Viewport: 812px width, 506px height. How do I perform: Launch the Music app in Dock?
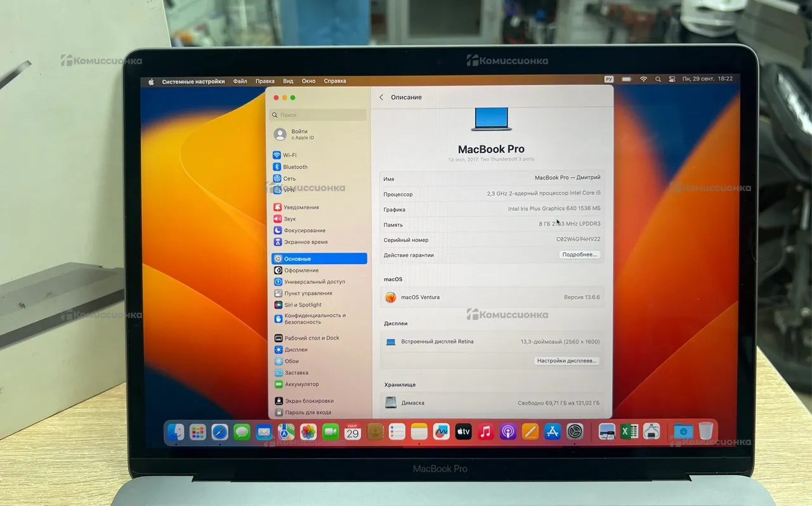tap(486, 432)
